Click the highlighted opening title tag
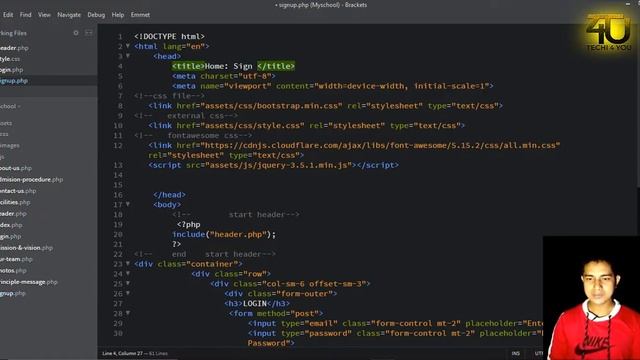This screenshot has height=360, width=640. click(188, 66)
